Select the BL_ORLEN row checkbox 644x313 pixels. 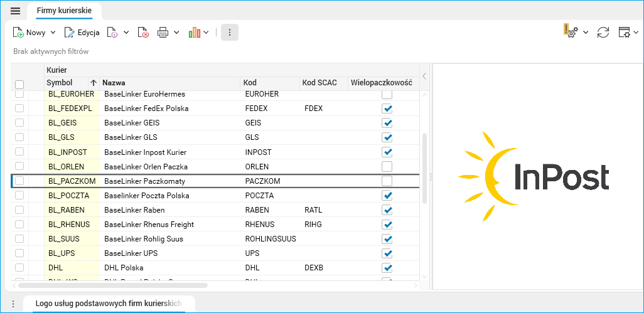click(x=19, y=166)
